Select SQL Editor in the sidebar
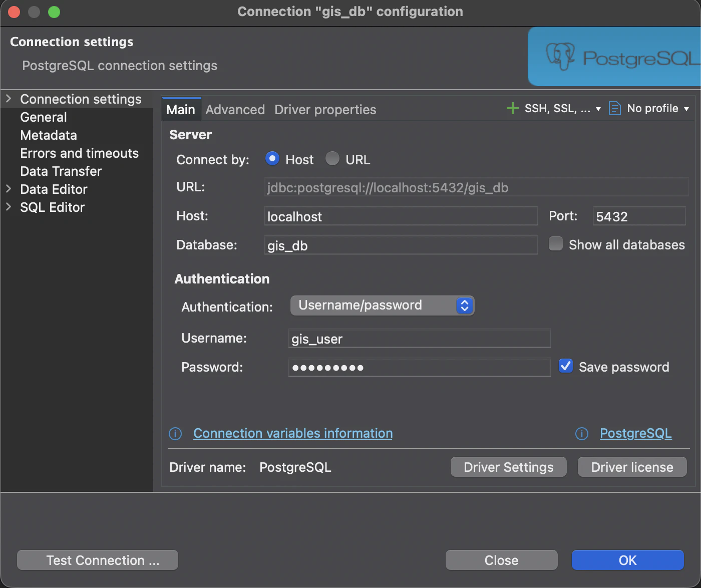Viewport: 701px width, 588px height. 53,207
